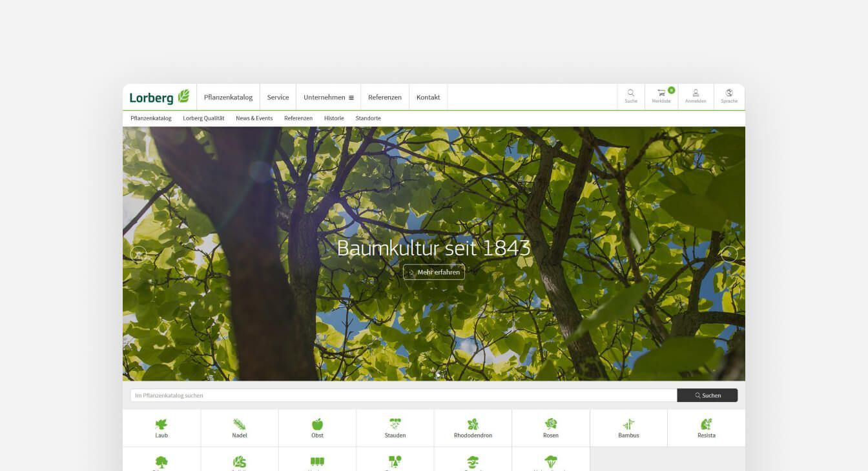Open Standorte sub-navigation link
The image size is (868, 471).
pyautogui.click(x=368, y=119)
